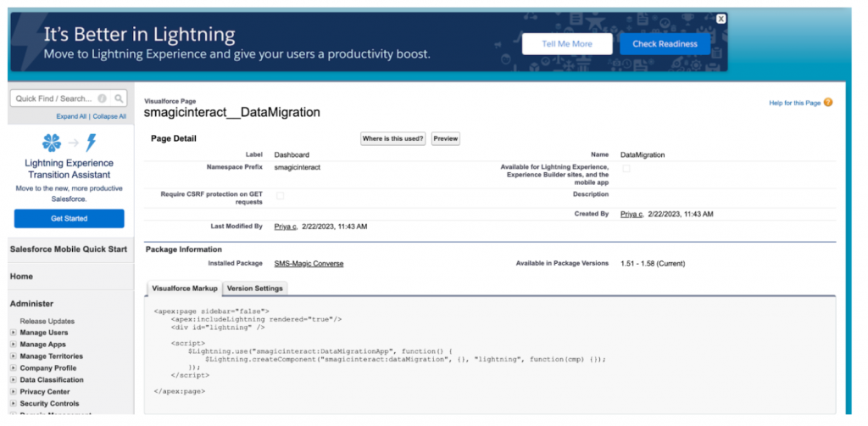Click the Check Readiness button
The height and width of the screenshot is (426, 868).
point(665,44)
